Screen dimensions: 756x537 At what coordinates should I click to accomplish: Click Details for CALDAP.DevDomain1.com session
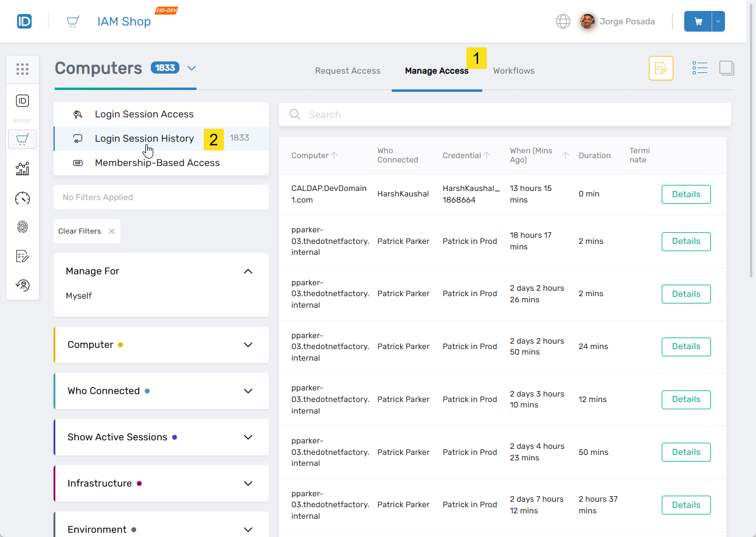point(685,195)
